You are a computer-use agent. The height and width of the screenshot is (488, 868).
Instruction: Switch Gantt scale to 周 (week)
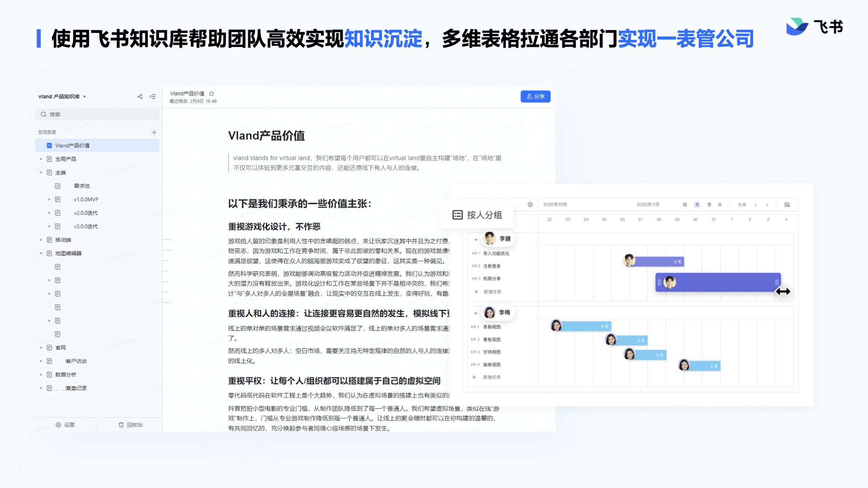[x=684, y=205]
